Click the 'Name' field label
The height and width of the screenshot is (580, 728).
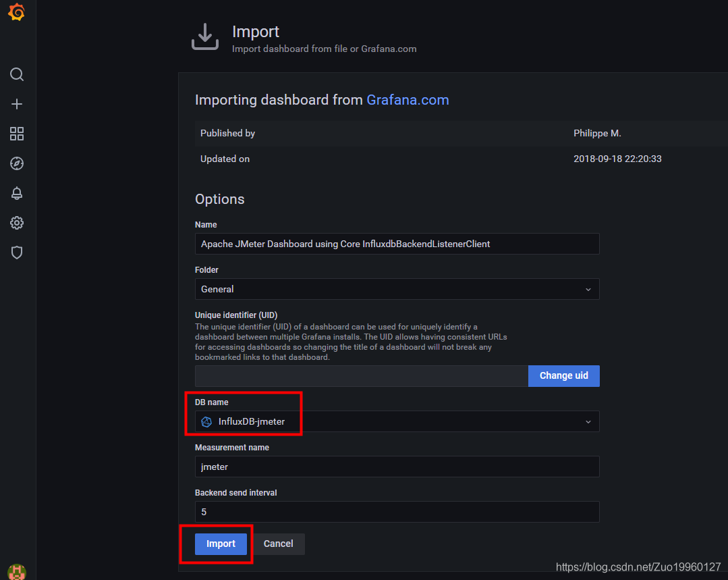pyautogui.click(x=206, y=225)
